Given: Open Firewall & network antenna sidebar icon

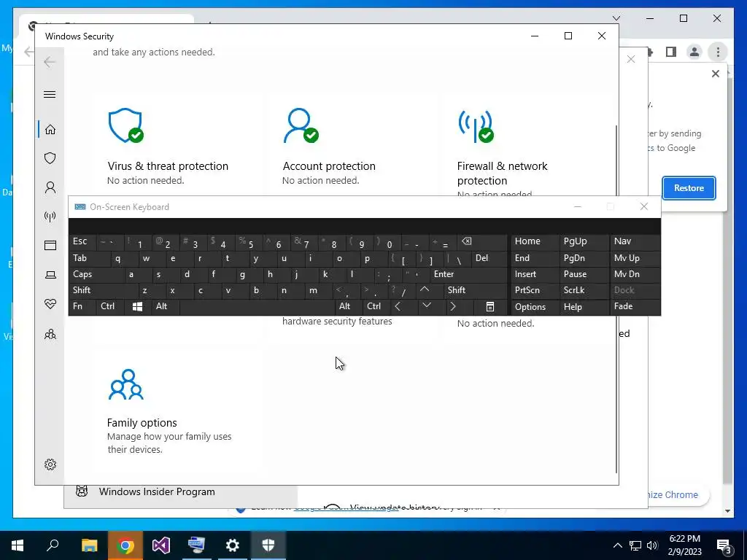Looking at the screenshot, I should pos(50,216).
